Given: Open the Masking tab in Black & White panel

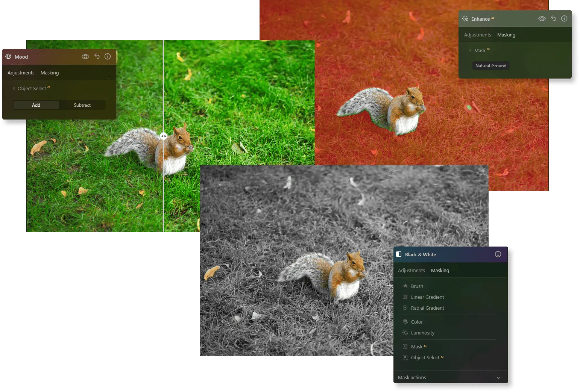Looking at the screenshot, I should 440,270.
